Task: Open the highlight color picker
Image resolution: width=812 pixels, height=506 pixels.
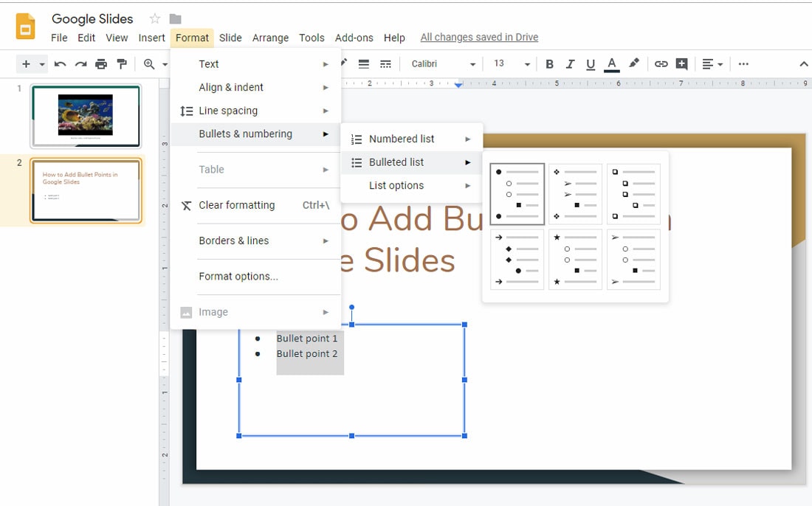Action: 634,63
